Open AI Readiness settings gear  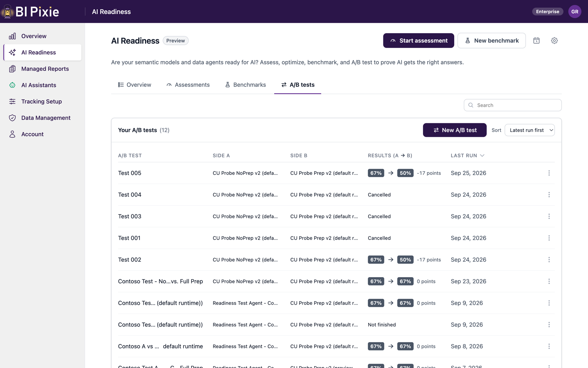[x=554, y=40]
